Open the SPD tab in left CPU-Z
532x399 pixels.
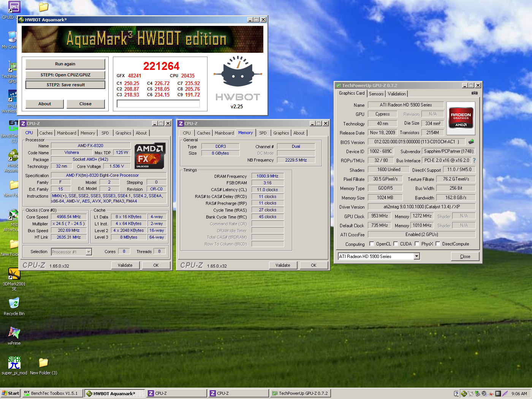point(105,133)
